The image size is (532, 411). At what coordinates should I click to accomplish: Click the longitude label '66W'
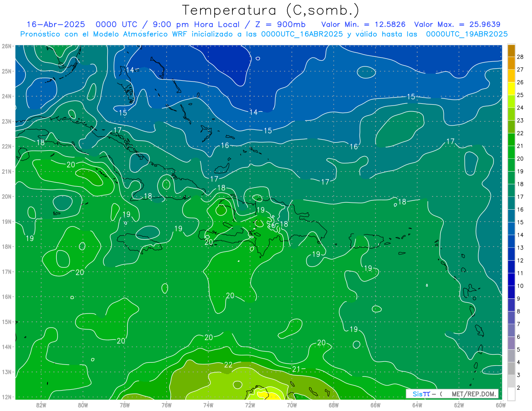point(376,405)
